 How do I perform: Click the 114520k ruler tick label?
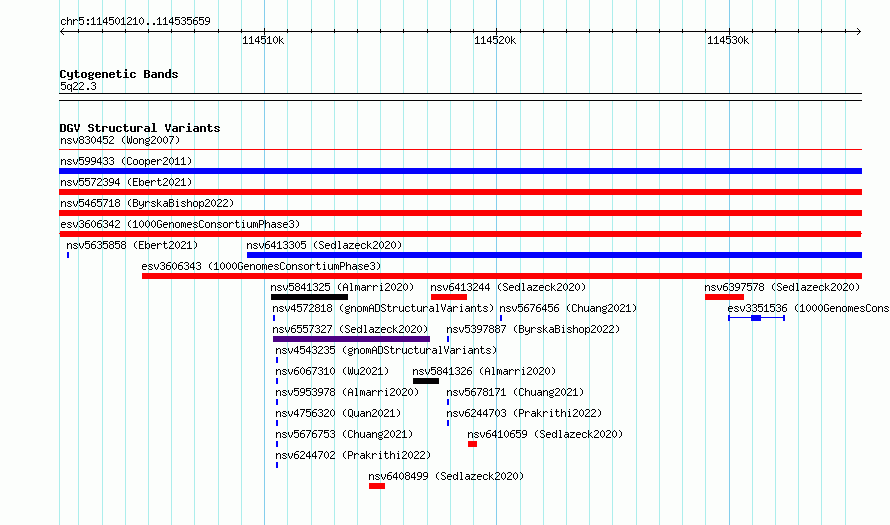(x=495, y=40)
